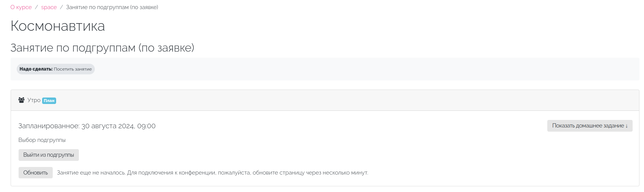Screen dimensions: 644x192
Task: Show homework via 'Показать домашнее задание'
Action: 590,126
